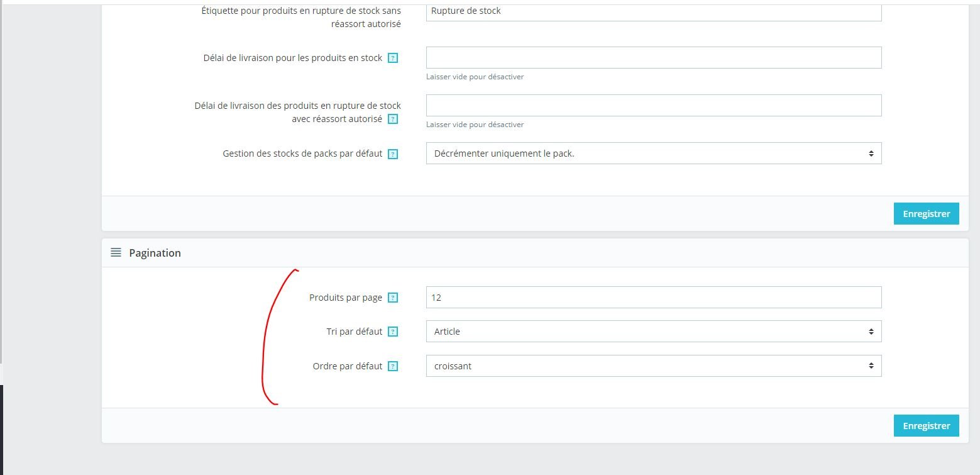Focus the délai de livraison produits en stock field
The image size is (980, 475).
pyautogui.click(x=654, y=57)
